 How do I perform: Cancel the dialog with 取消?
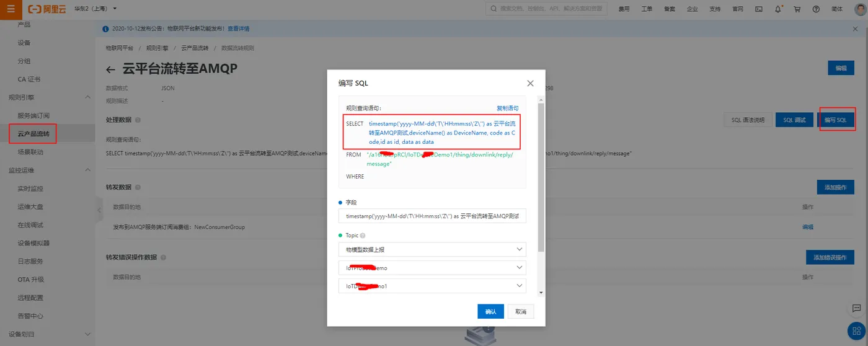pos(521,311)
